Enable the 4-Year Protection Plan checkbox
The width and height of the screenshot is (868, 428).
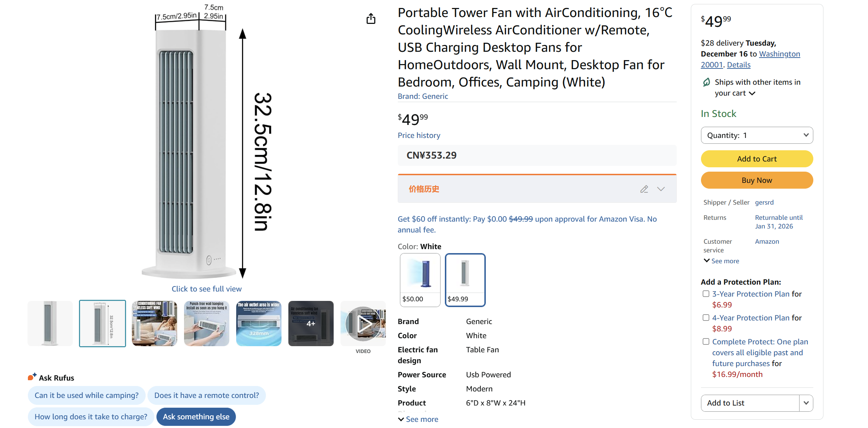click(706, 318)
